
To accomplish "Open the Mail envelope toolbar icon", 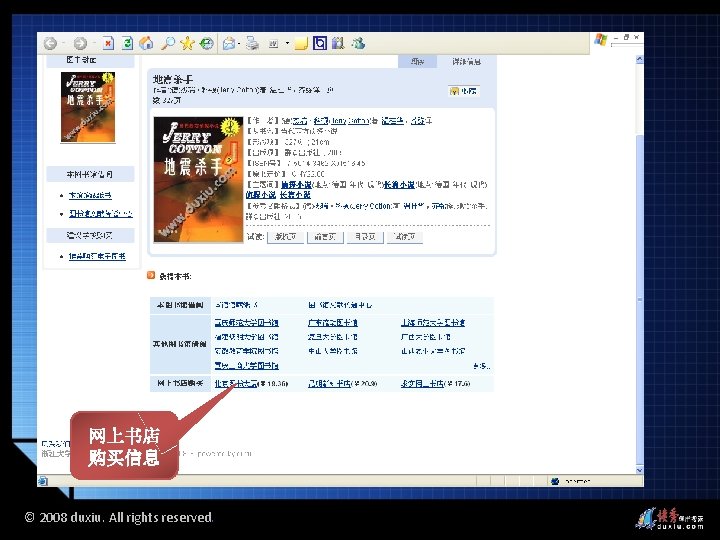I will (x=229, y=44).
